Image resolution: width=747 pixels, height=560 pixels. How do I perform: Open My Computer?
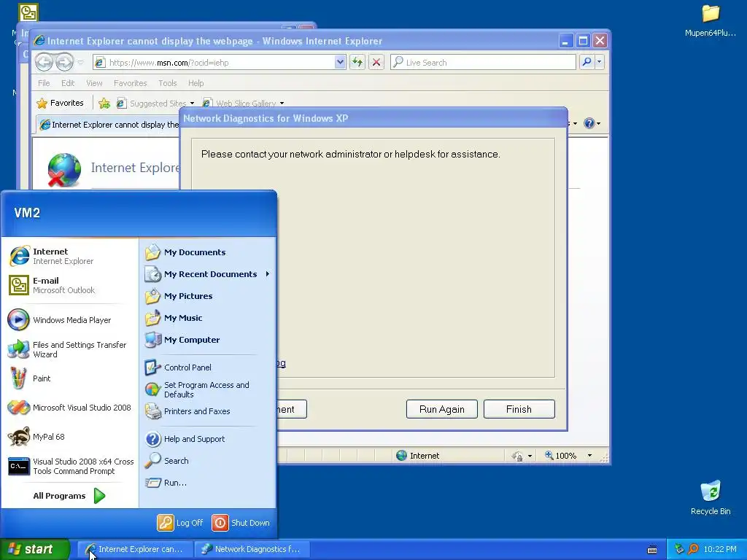coord(208,340)
